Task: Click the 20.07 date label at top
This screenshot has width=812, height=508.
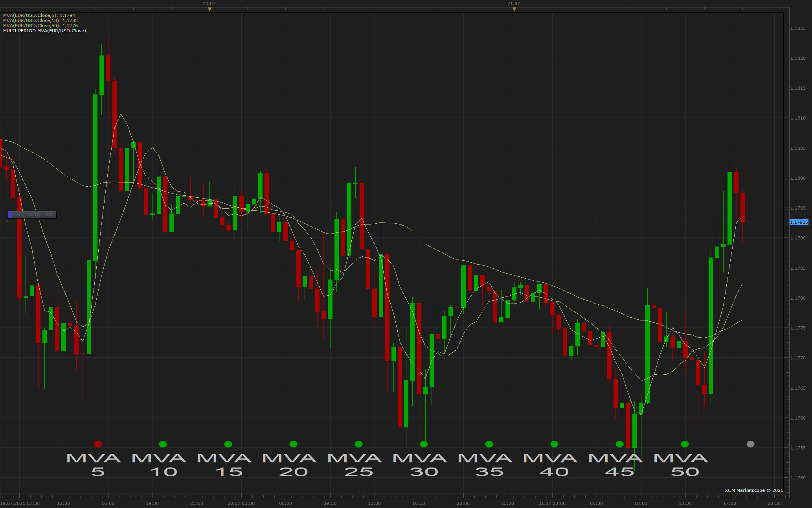Action: (x=209, y=4)
